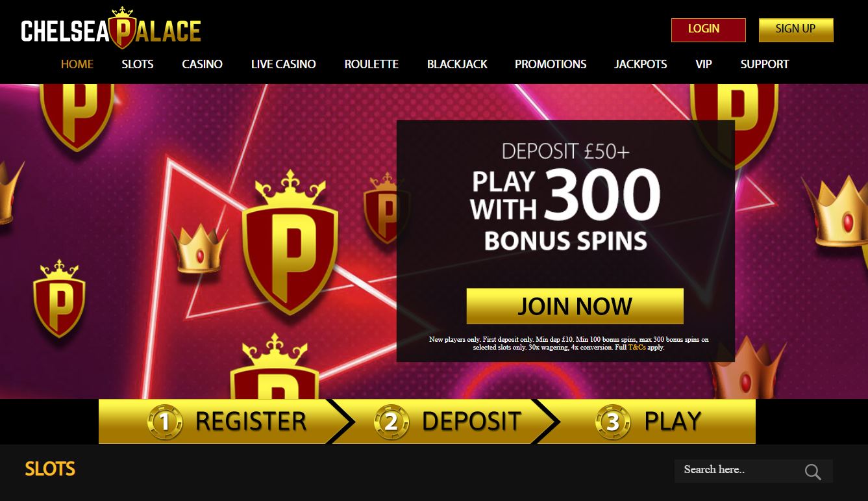View the JACKPOTS section
Screen dimensions: 868x501
coord(641,64)
